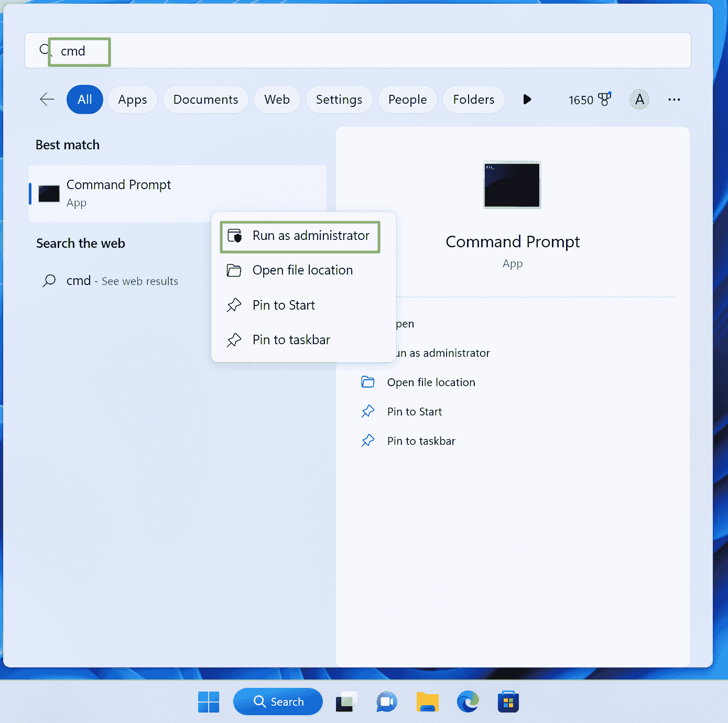
Task: Click Command Prompt title in the details pane
Action: pos(513,242)
